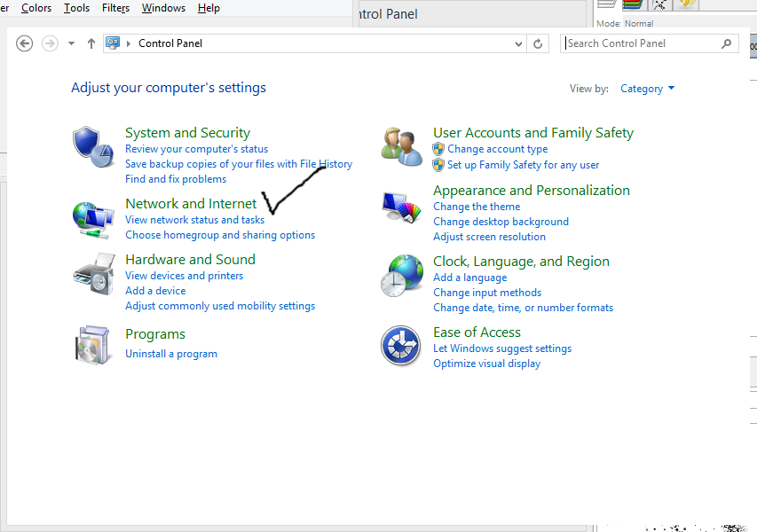Open Hardware and Sound category
The width and height of the screenshot is (757, 532).
click(x=190, y=260)
